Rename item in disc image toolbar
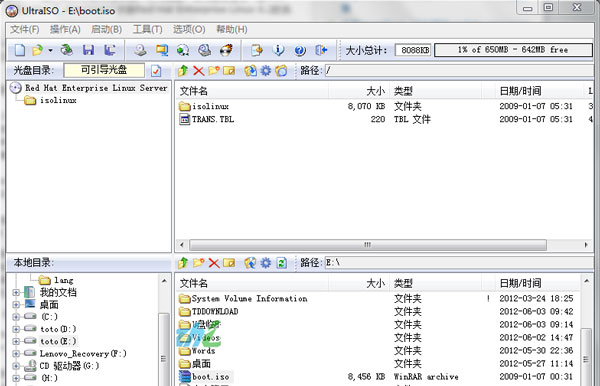 click(229, 70)
